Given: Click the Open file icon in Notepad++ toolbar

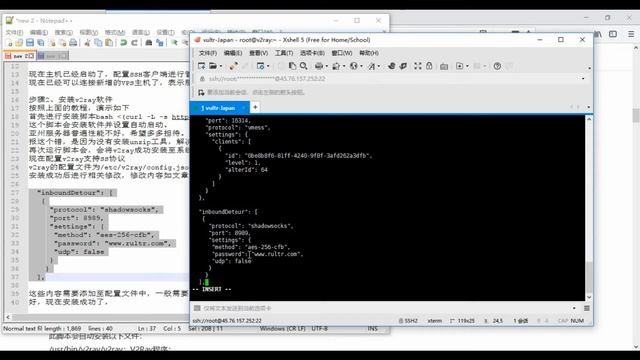Looking at the screenshot, I should click(19, 42).
